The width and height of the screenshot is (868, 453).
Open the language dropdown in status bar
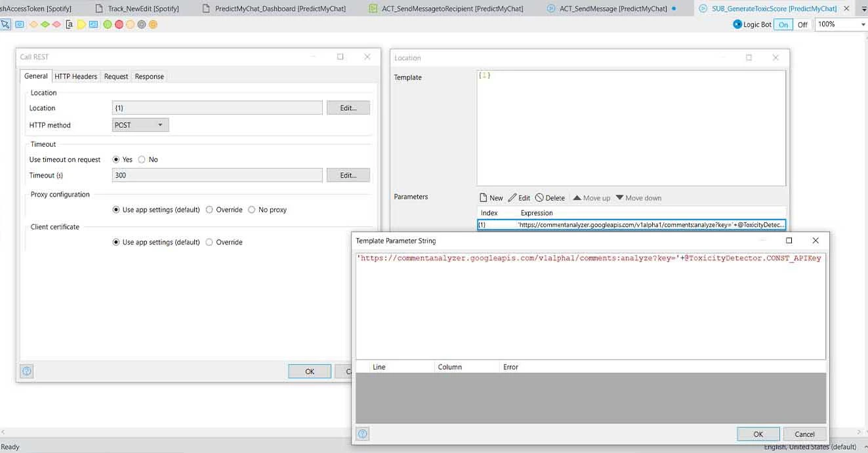(865, 446)
